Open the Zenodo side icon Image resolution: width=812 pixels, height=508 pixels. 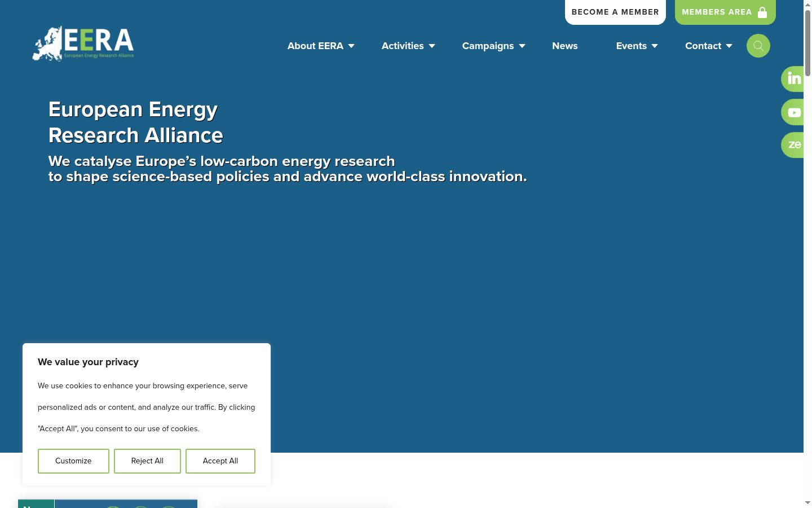pos(793,145)
